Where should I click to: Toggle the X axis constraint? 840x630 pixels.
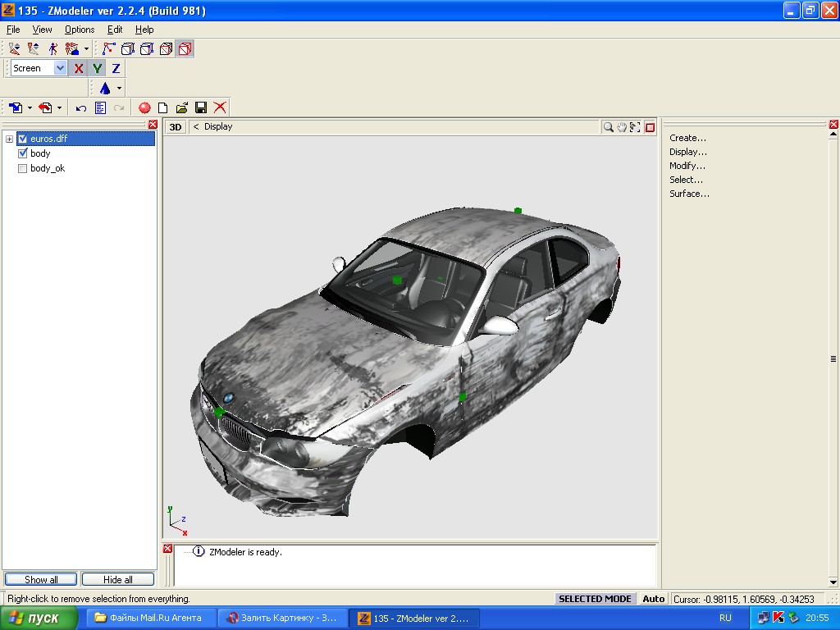click(79, 69)
